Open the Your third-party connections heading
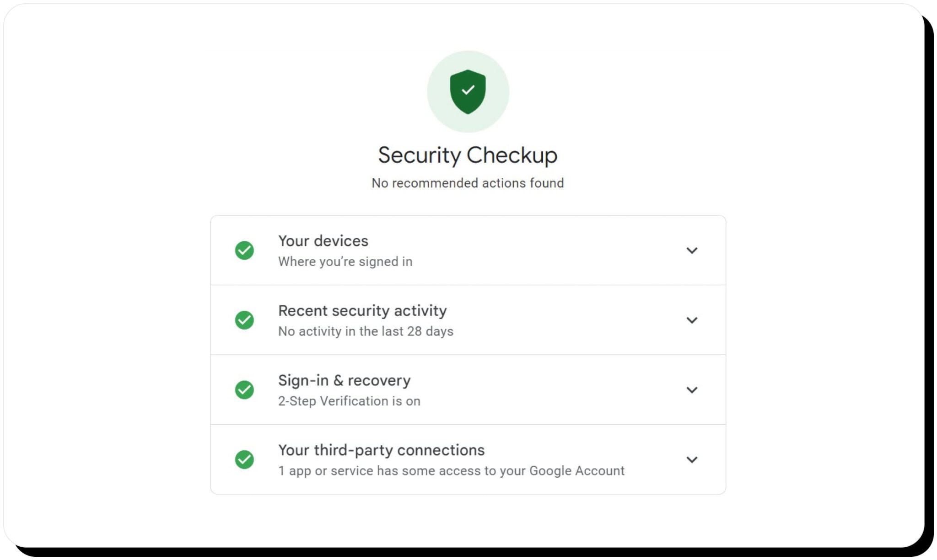937x560 pixels. coord(381,450)
